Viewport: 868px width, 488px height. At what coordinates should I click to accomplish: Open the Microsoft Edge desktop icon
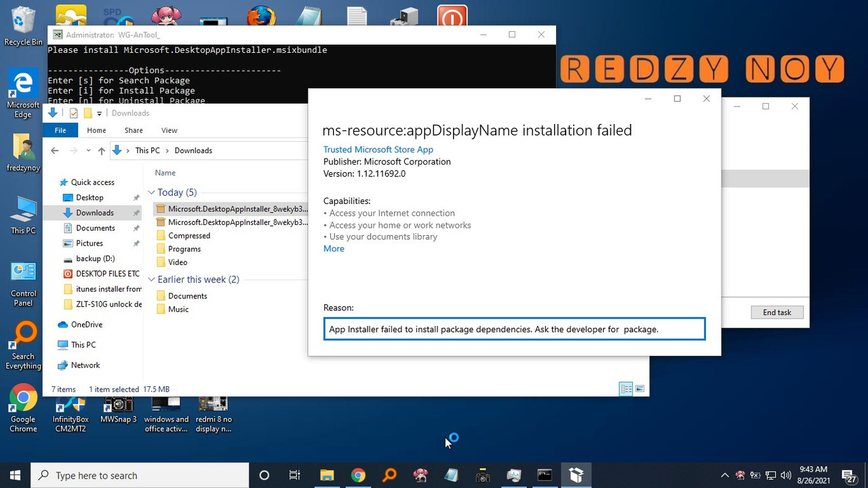pyautogui.click(x=23, y=94)
